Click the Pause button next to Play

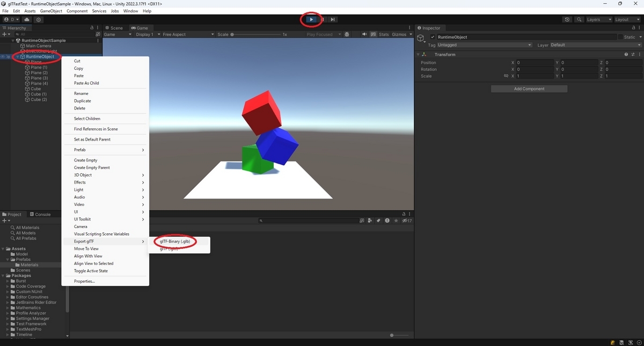coord(322,19)
